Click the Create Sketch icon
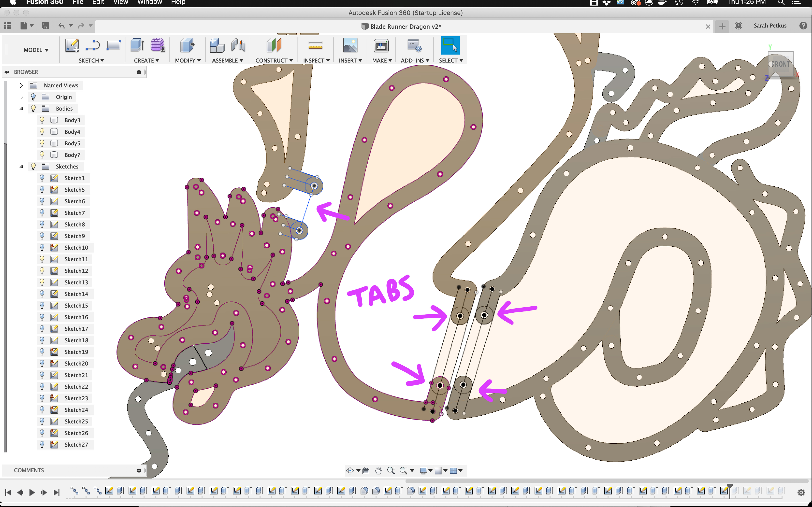 (72, 45)
